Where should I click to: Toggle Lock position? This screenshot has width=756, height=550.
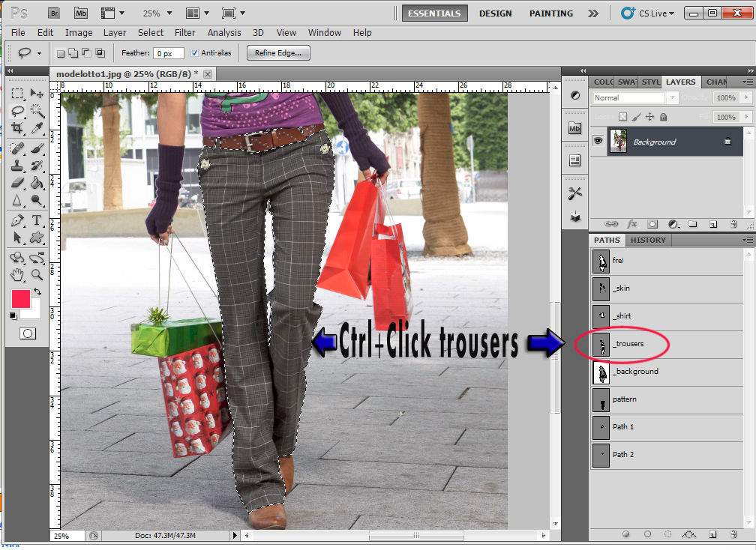650,117
